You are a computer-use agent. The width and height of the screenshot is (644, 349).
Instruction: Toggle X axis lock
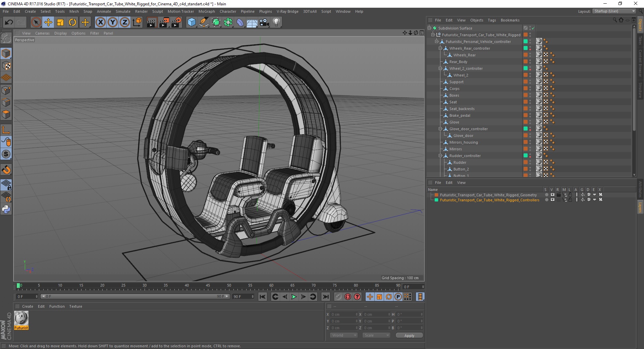pos(100,22)
